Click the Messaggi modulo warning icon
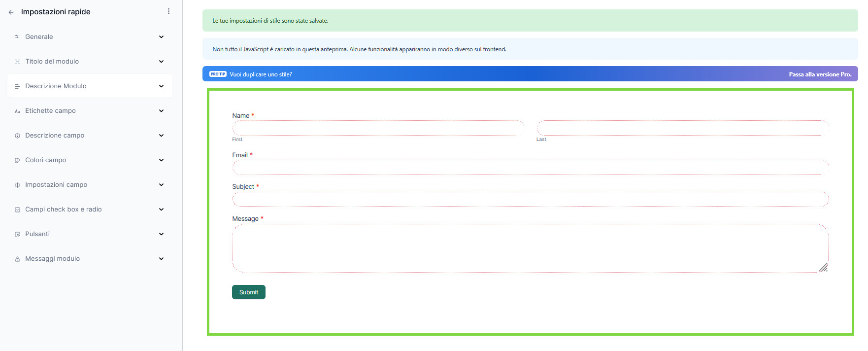 17,259
